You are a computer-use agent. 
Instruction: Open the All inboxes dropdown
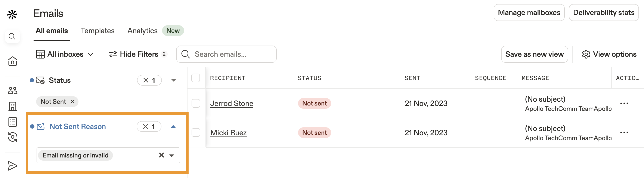click(x=65, y=54)
